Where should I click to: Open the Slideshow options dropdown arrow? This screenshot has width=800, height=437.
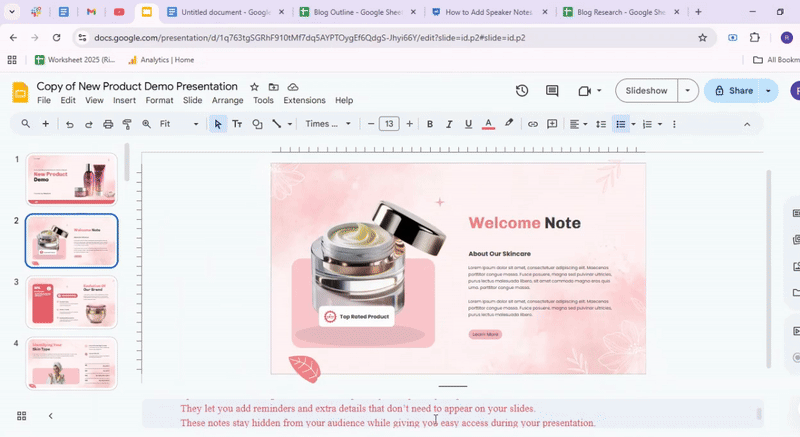click(x=687, y=91)
